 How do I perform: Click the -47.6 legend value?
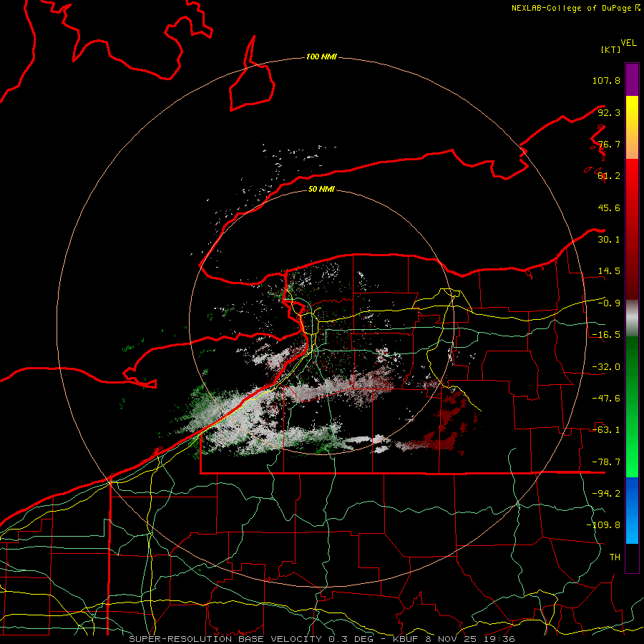606,399
